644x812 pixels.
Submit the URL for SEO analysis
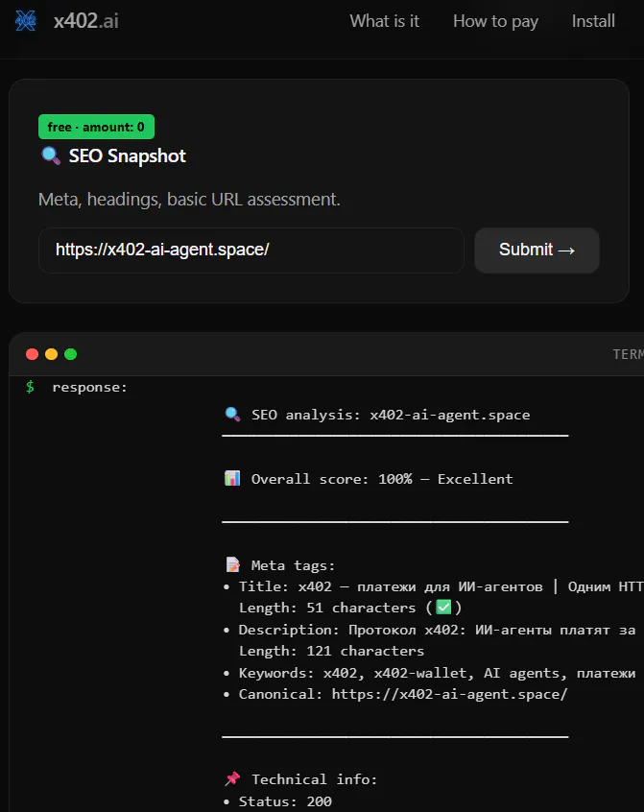(x=537, y=251)
